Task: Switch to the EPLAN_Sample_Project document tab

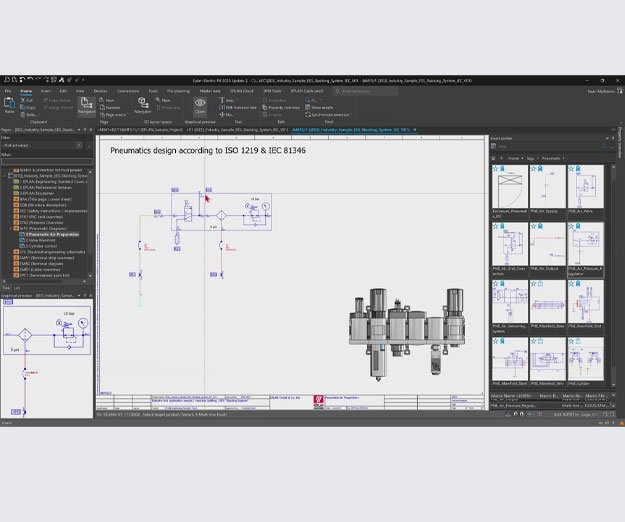Action: [x=140, y=130]
